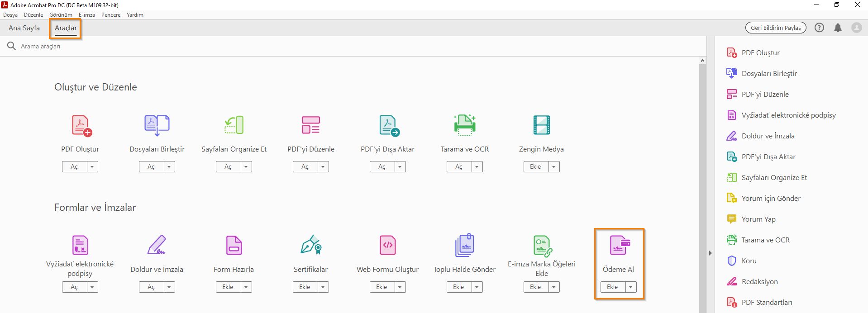
Task: Open the help question mark icon
Action: coord(819,28)
